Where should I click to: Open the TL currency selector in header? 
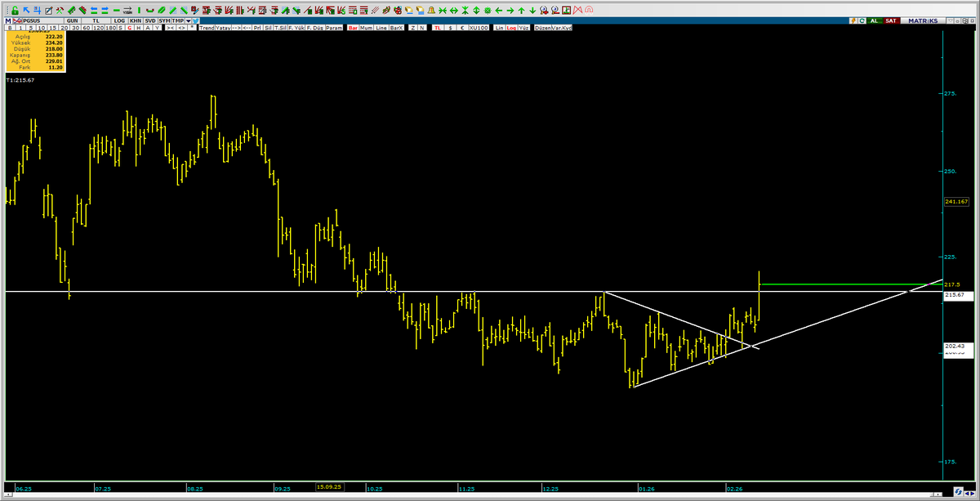click(x=96, y=20)
